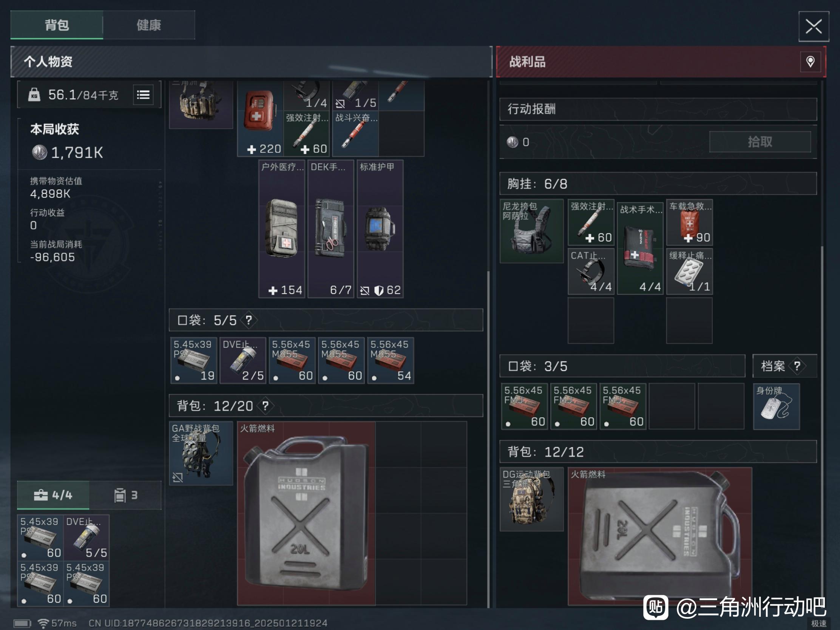
Task: Switch to the 背包 tab
Action: (x=57, y=25)
